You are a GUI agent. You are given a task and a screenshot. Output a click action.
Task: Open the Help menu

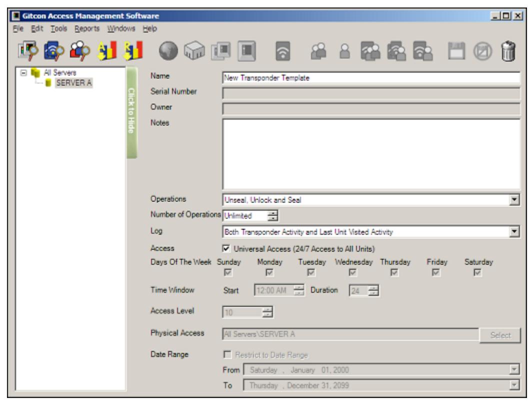click(149, 28)
